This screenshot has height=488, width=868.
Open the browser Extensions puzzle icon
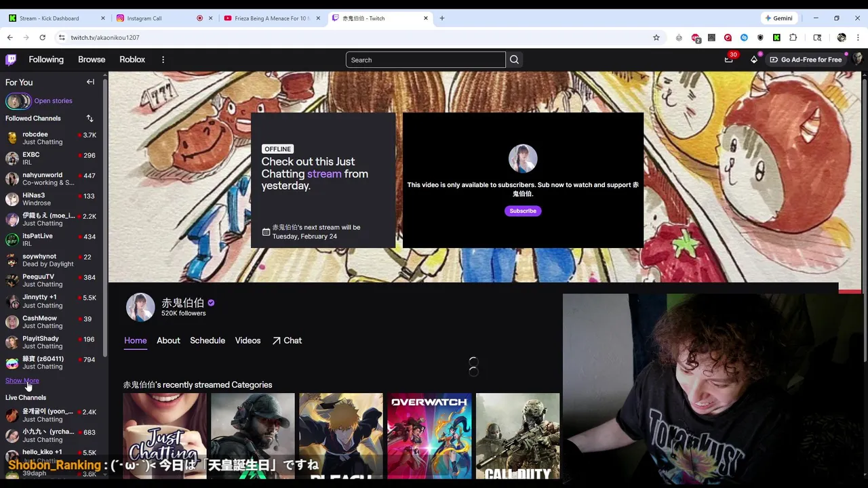point(793,37)
